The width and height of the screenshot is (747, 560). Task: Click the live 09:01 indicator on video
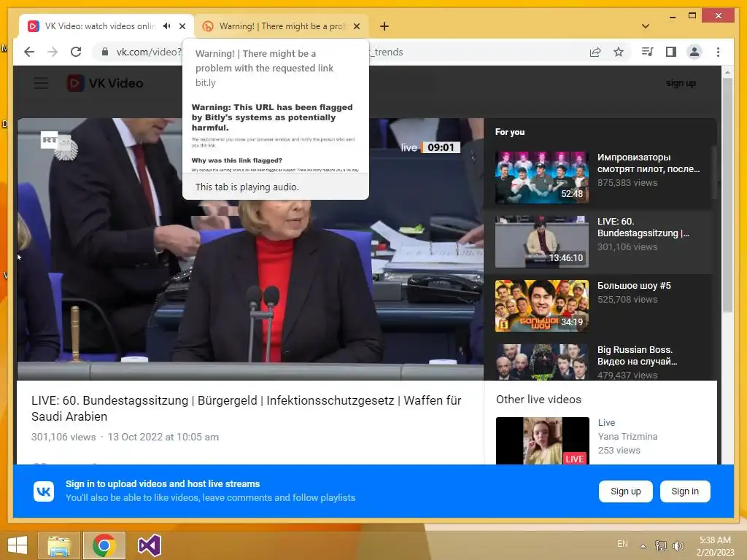coord(430,147)
